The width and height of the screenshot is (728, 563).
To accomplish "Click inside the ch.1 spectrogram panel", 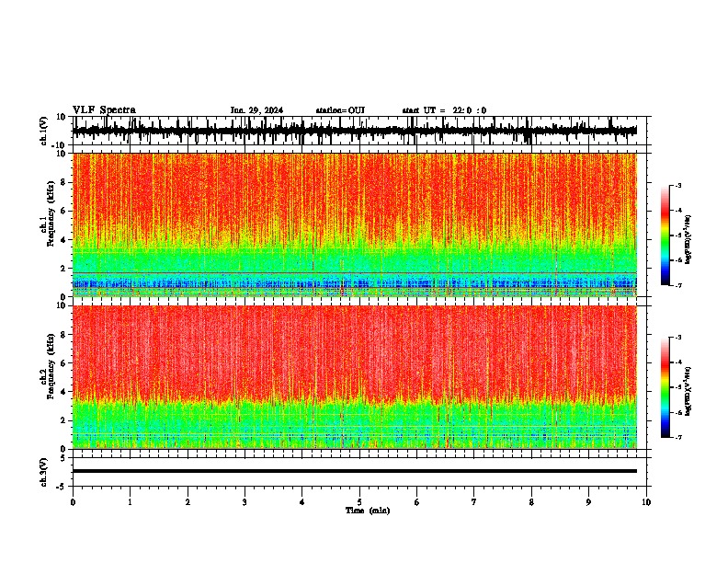I will [354, 224].
